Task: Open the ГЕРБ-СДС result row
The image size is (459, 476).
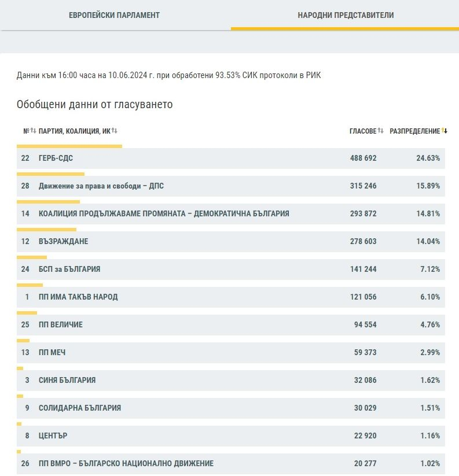Action: pyautogui.click(x=231, y=158)
